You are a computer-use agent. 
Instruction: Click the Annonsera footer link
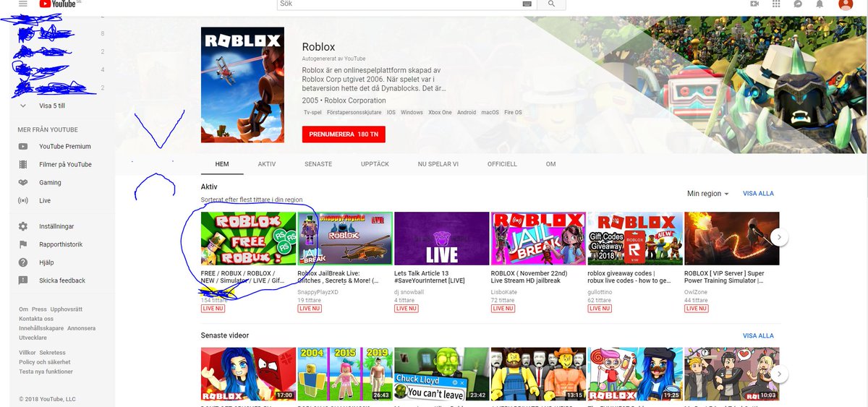pos(82,328)
